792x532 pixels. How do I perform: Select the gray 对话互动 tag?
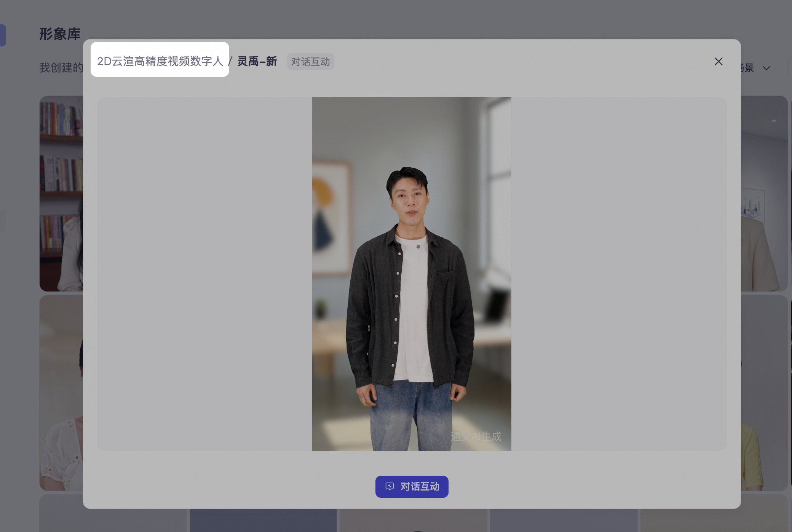pos(310,62)
